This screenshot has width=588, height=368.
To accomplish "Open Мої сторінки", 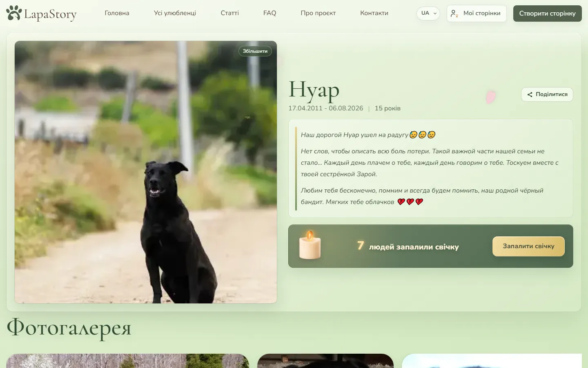I will pos(477,13).
